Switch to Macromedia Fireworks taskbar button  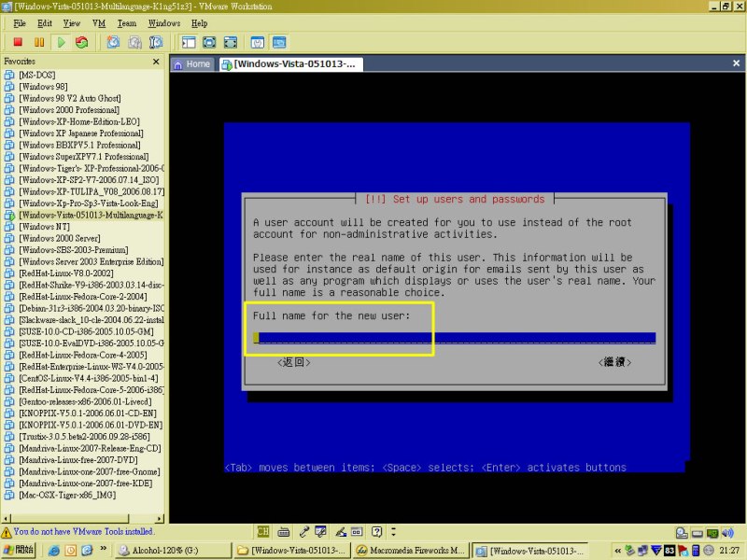coord(411,551)
